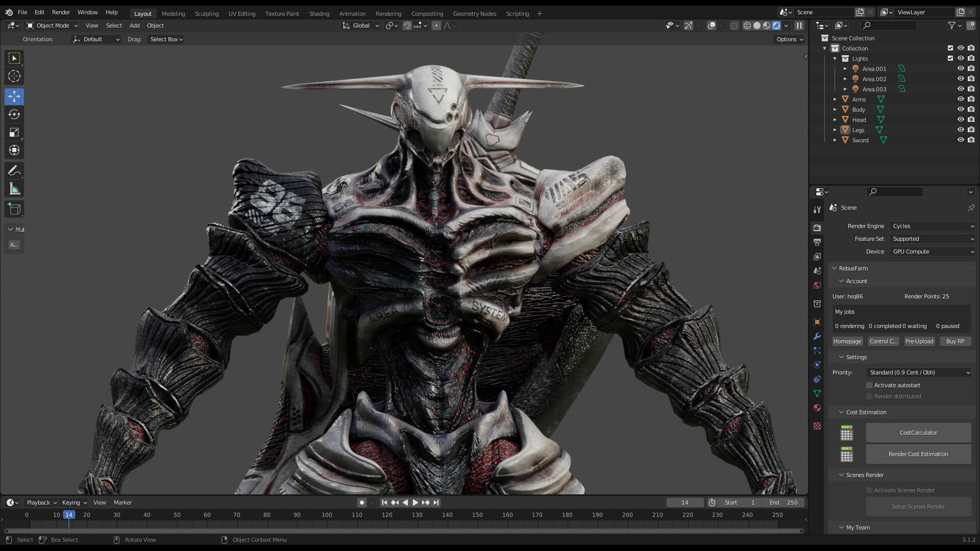Activate the 3D Cursor tool

pyautogui.click(x=14, y=76)
